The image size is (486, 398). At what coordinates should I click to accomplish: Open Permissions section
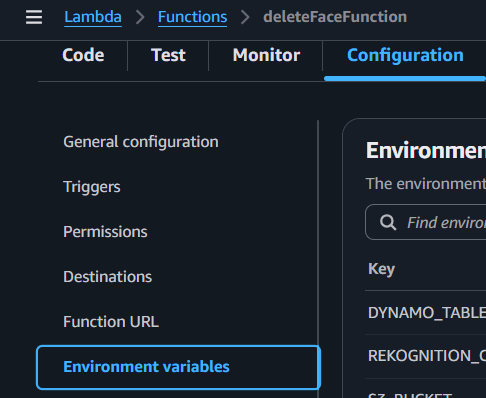point(105,232)
